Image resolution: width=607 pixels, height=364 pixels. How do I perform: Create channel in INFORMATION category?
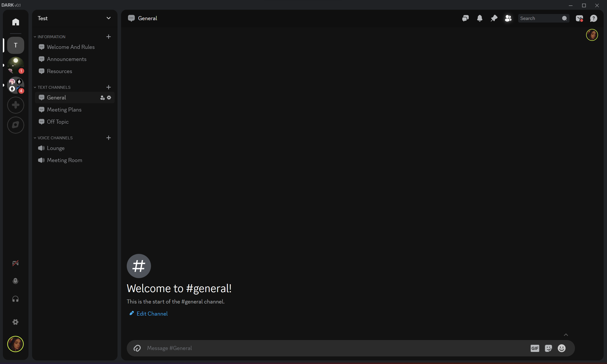click(x=108, y=37)
